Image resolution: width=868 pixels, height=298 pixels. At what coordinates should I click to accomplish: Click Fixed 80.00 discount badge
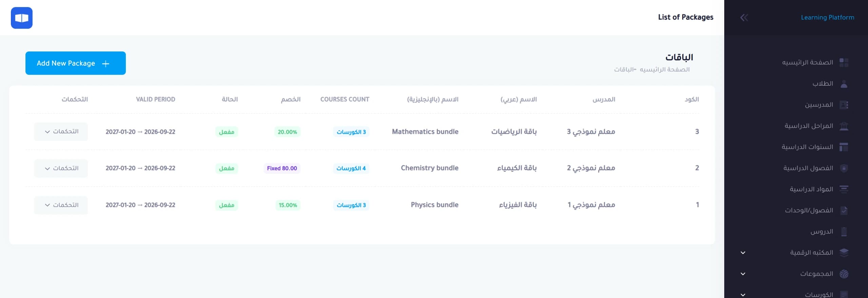(x=282, y=168)
